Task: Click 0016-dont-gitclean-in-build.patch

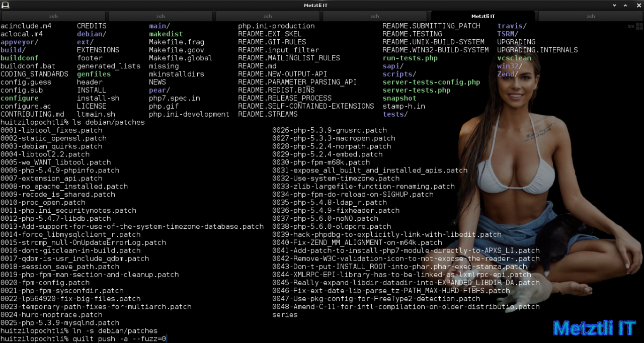Action: click(70, 250)
